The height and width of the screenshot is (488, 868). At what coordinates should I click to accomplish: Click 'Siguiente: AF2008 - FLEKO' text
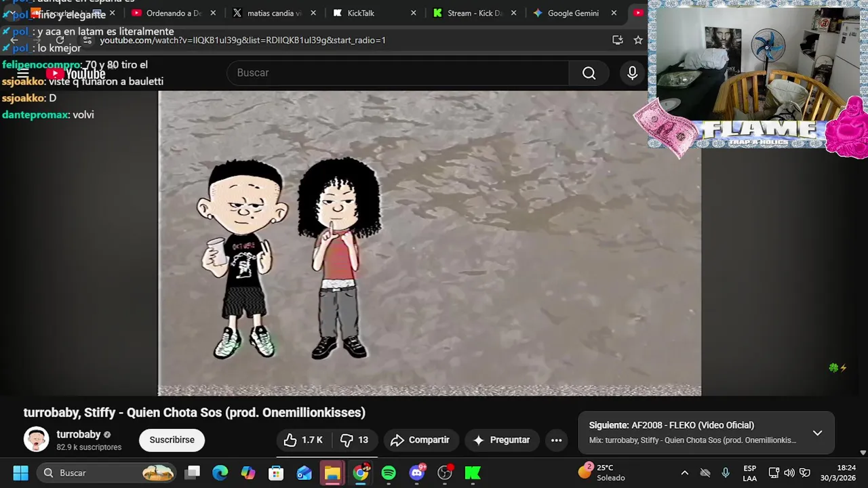tap(671, 425)
